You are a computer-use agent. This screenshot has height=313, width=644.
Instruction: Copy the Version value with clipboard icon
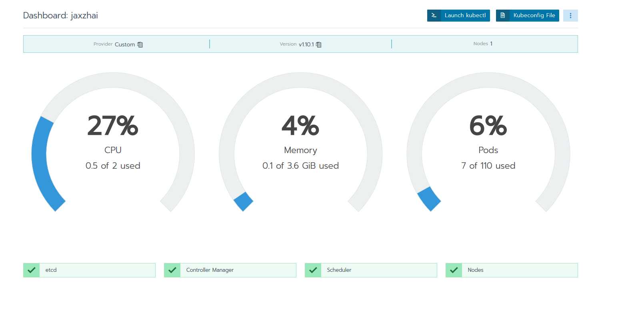coord(319,44)
